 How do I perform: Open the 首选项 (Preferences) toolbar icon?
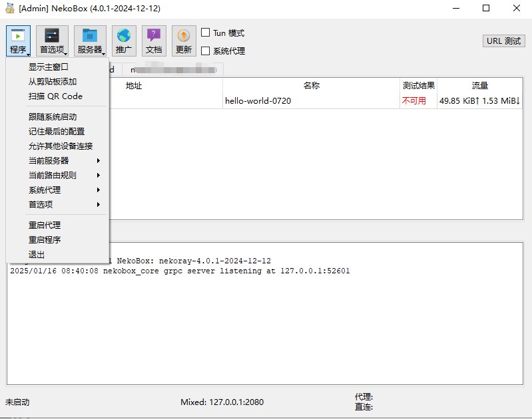tap(52, 41)
